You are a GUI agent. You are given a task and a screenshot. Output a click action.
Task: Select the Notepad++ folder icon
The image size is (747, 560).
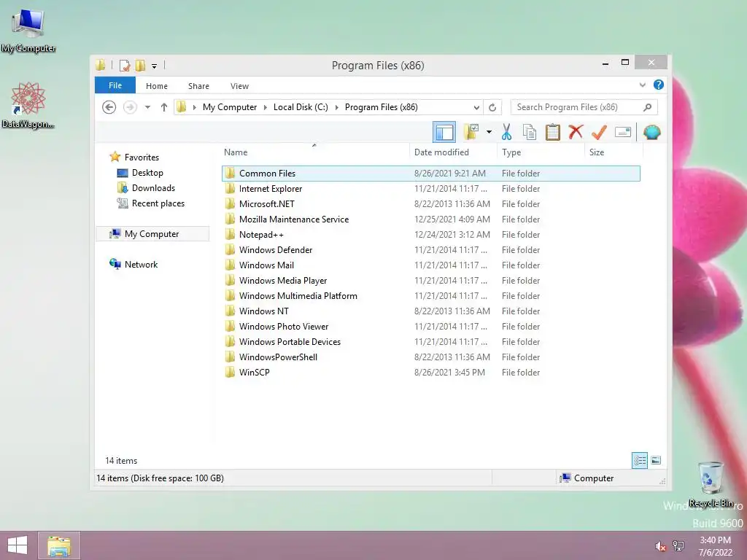[230, 234]
